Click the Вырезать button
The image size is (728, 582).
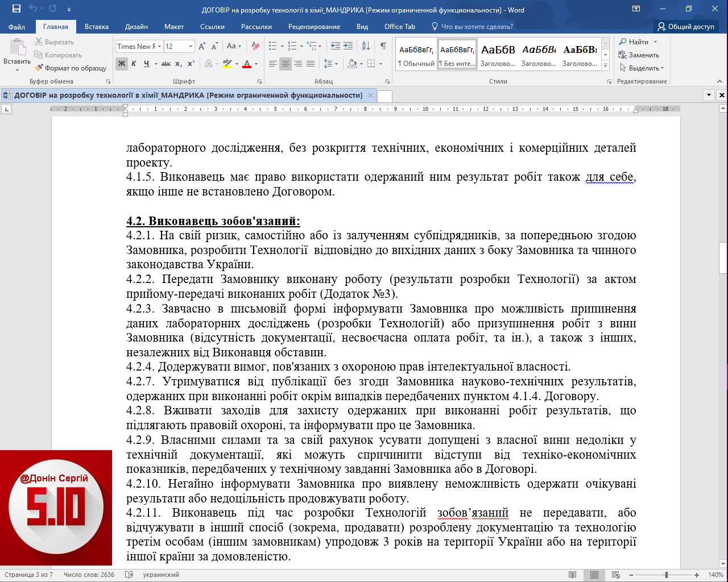pos(55,42)
